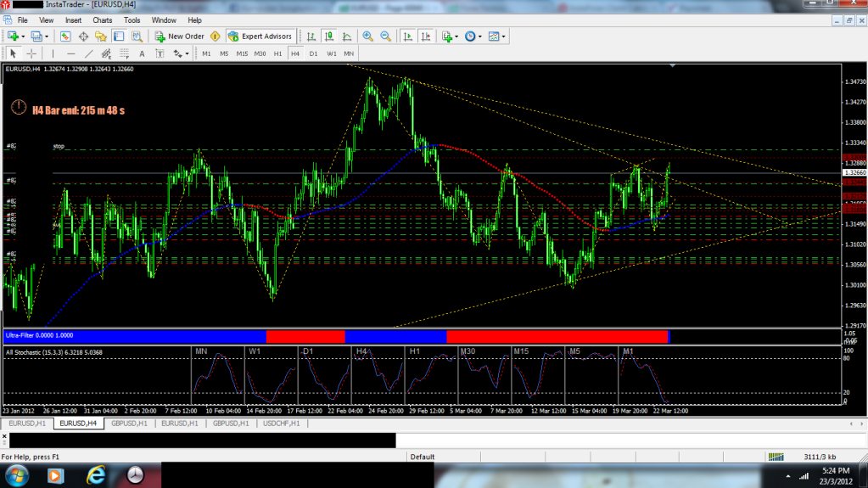Open the Periods clock icon
Viewport: 868px width, 488px height.
pyautogui.click(x=470, y=36)
